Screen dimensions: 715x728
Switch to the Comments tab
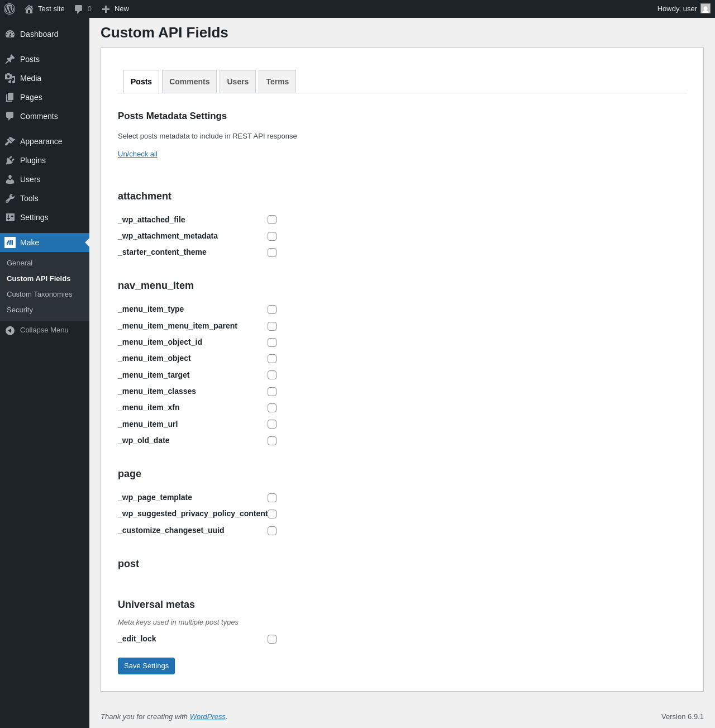pyautogui.click(x=189, y=82)
